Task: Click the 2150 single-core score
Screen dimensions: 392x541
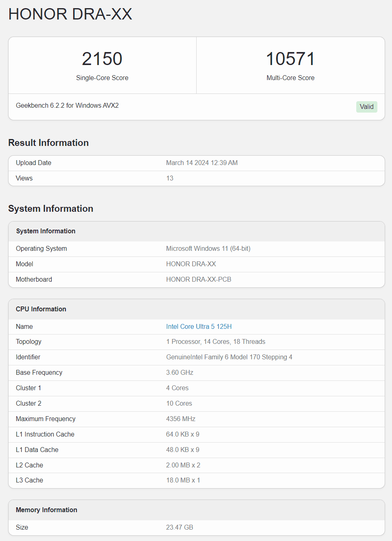Action: [x=102, y=59]
